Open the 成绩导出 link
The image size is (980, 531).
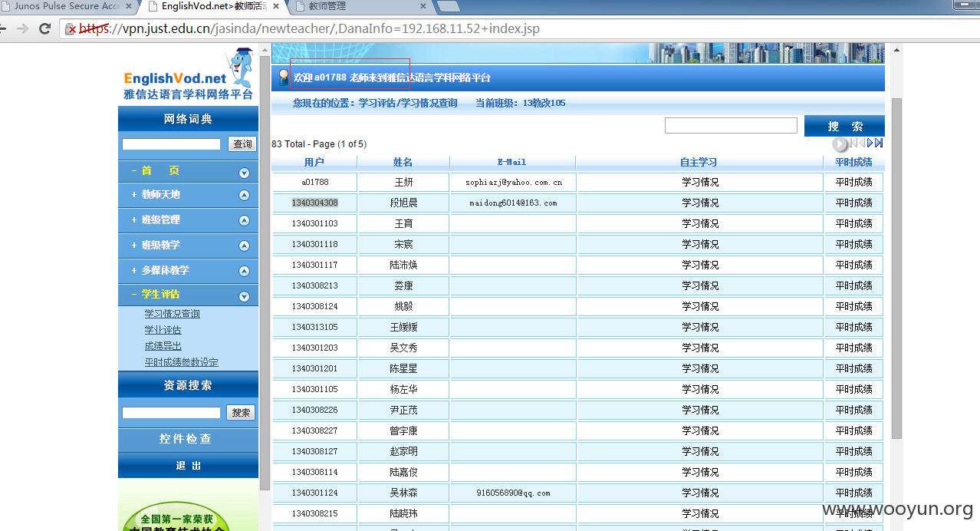pos(163,346)
